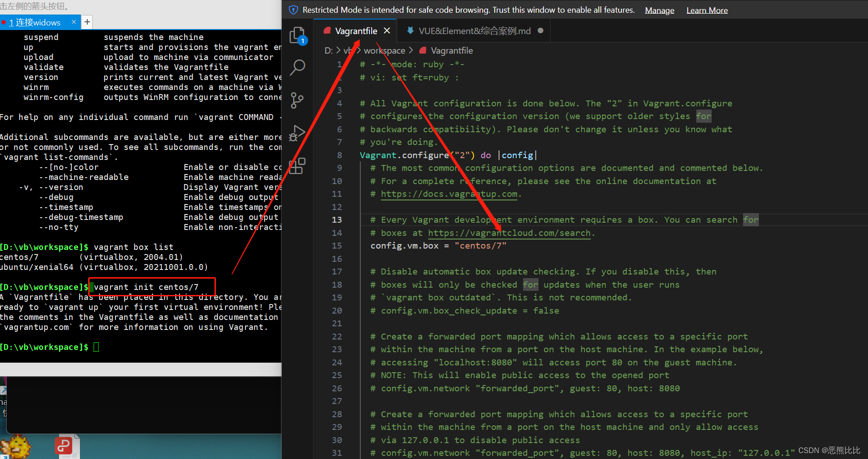This screenshot has width=868, height=459.
Task: Click the 'Vagrant.configure("2") do |config|' line
Action: pyautogui.click(x=448, y=155)
